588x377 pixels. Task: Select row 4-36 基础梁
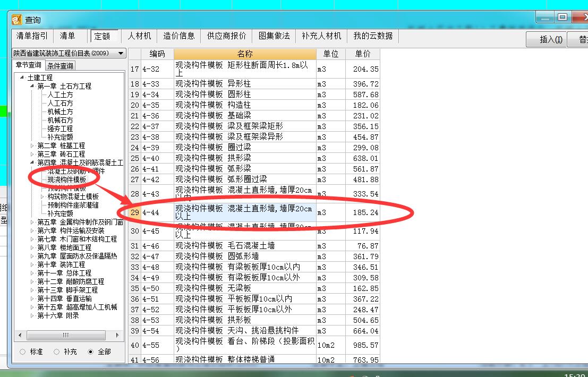point(254,115)
